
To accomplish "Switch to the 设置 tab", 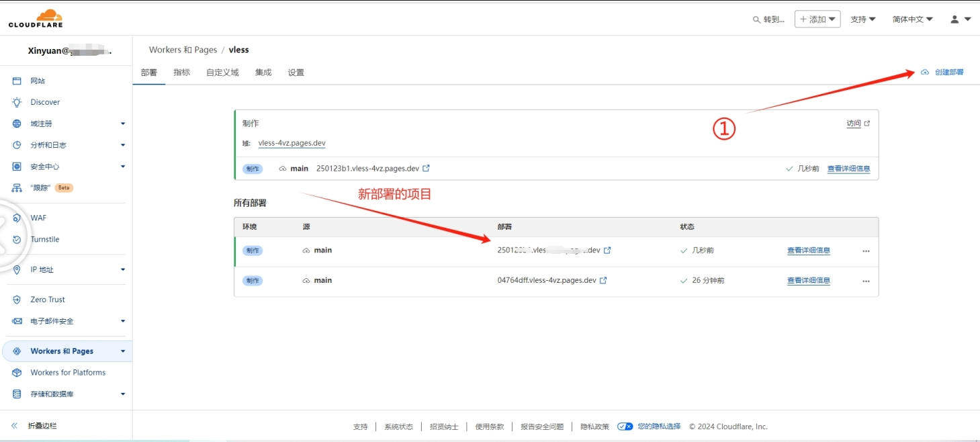I will [296, 73].
